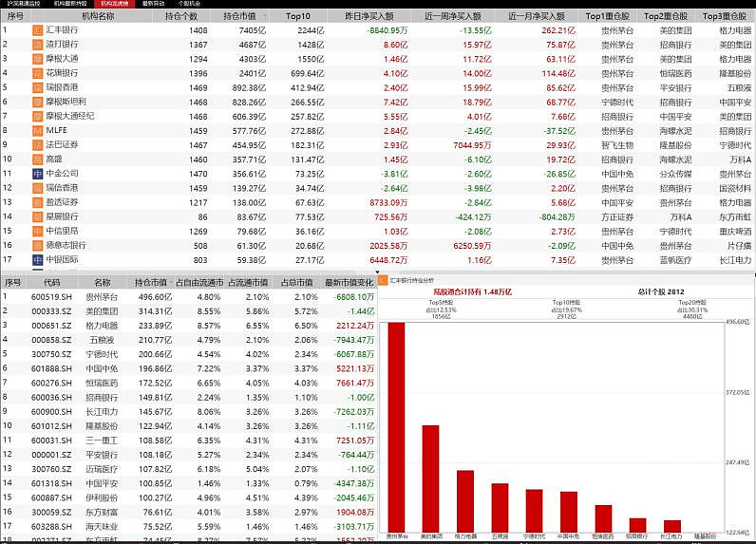Click the MLFE logo icon
The image size is (756, 544).
pos(38,131)
